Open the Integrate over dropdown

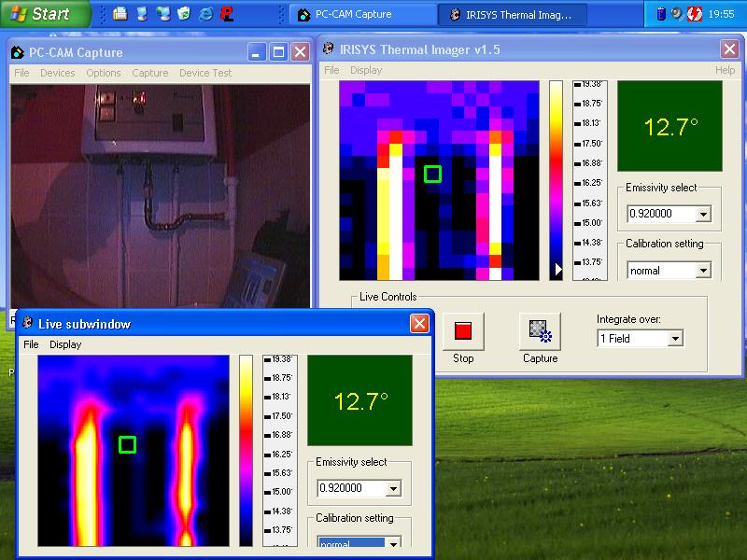coord(674,339)
